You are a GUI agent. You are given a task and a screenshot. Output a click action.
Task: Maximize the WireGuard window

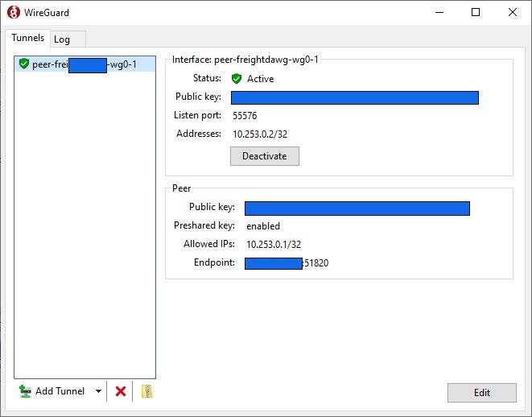pos(476,13)
